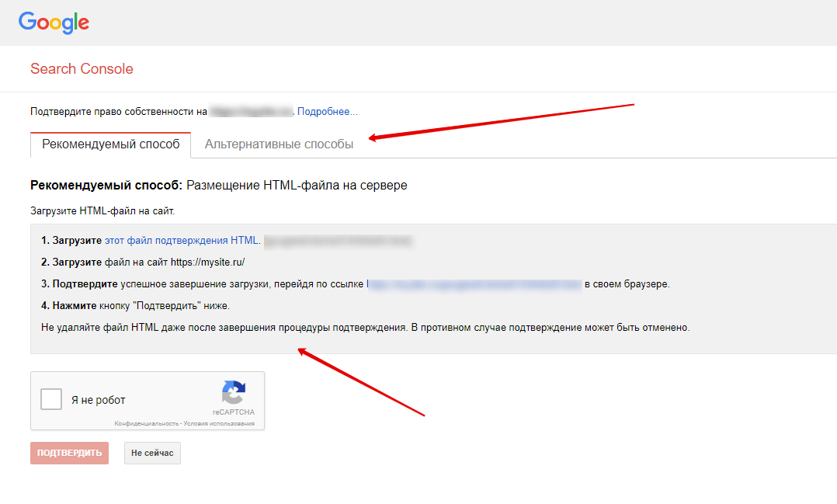Click the "Размещение HTML-файла на сервере" heading

pyautogui.click(x=297, y=186)
